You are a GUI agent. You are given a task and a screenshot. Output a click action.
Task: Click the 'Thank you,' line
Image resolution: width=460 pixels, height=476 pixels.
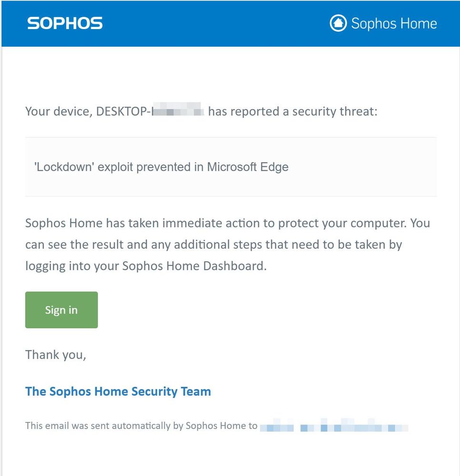pos(56,354)
